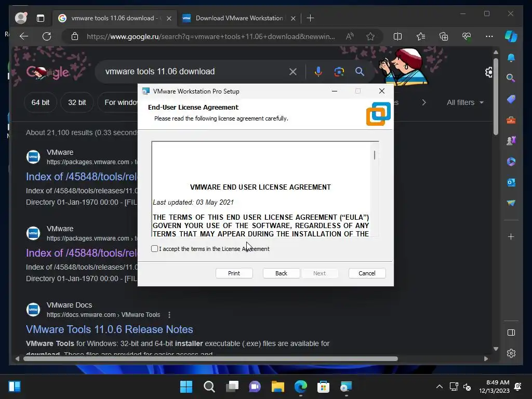532x399 pixels.
Task: Close the vmware tools search tab
Action: 169,18
